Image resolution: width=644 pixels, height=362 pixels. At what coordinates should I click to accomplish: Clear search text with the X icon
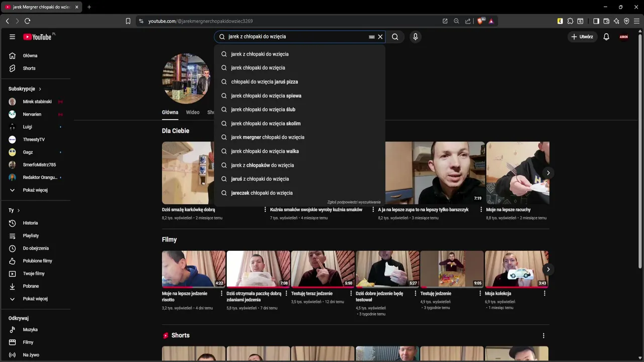coord(380,37)
